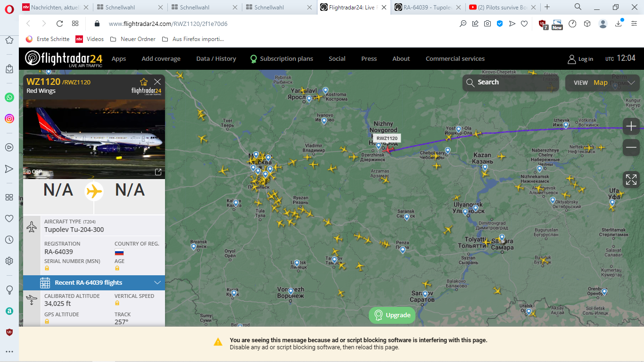The height and width of the screenshot is (362, 644).
Task: Open the Add coverage menu item
Action: tap(161, 59)
